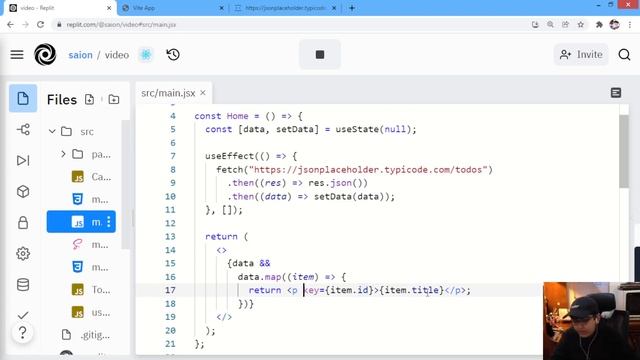The height and width of the screenshot is (360, 640).
Task: Open the Replit hamburger menu
Action: point(17,55)
